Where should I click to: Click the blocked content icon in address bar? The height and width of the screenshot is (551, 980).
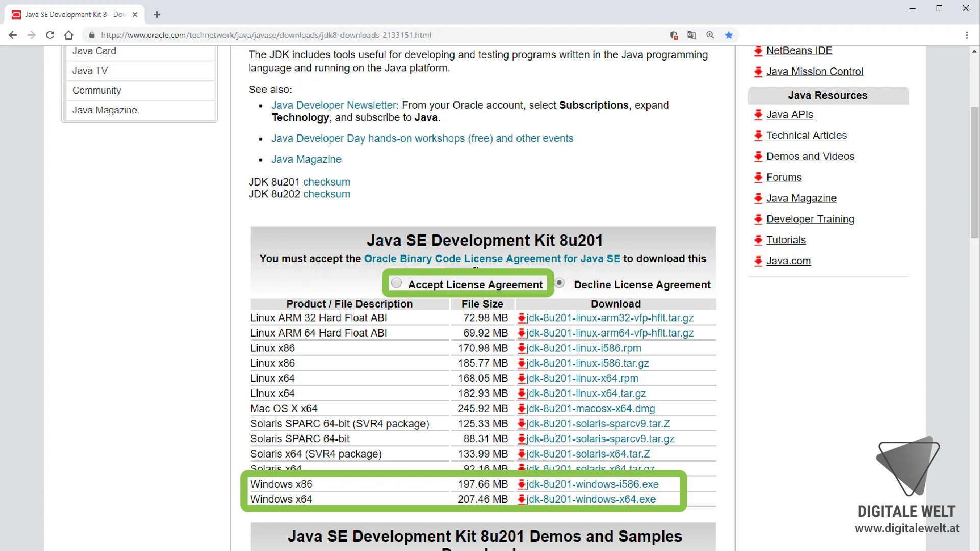click(674, 35)
